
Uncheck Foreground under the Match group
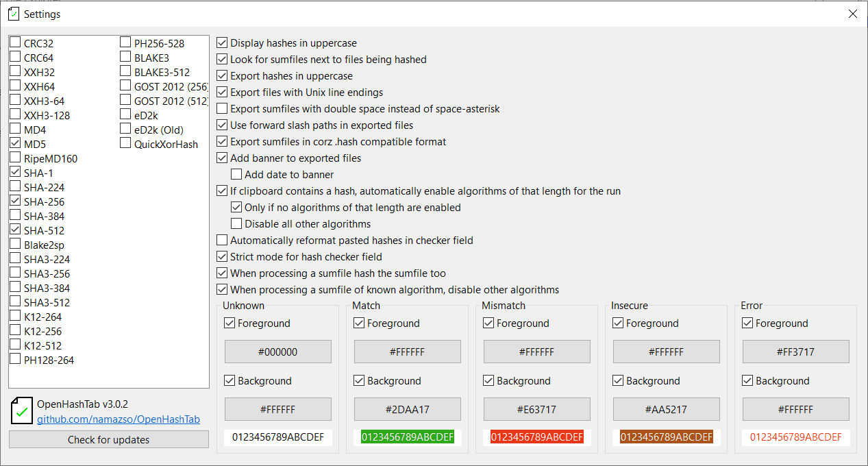[359, 323]
